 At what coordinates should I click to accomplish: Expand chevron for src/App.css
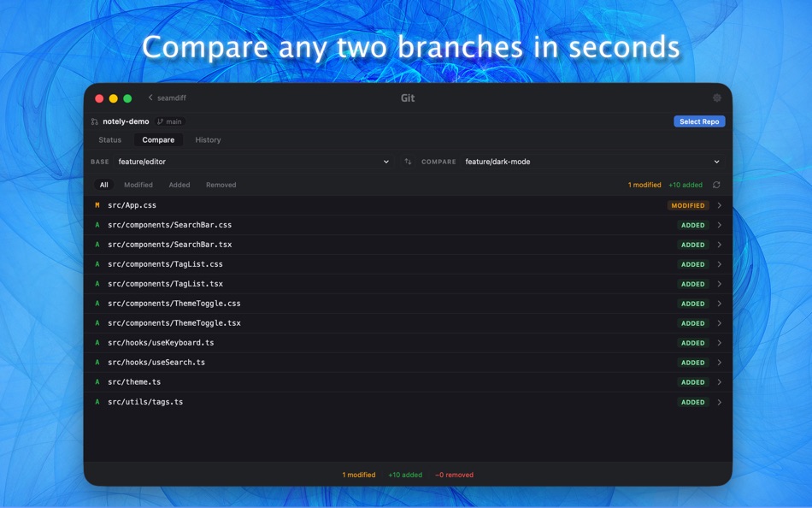[x=720, y=205]
